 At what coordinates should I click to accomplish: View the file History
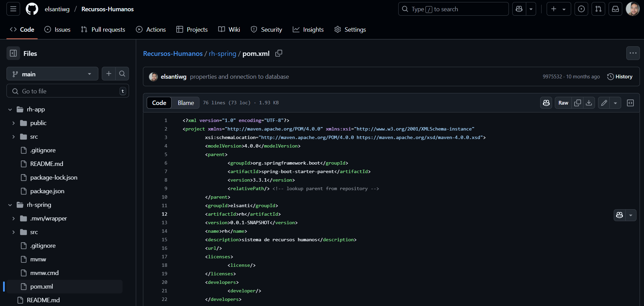(x=620, y=77)
